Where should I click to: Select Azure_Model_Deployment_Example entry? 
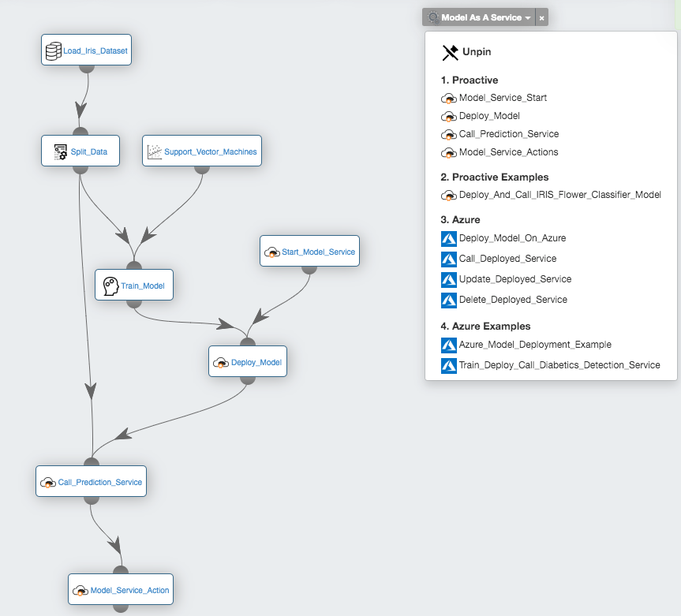click(535, 345)
